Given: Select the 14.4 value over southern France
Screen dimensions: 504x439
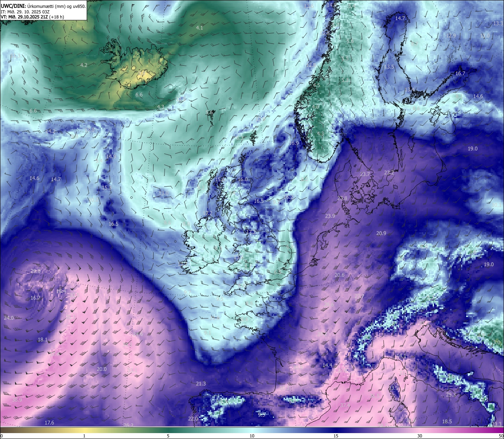Looking at the screenshot, I should [327, 365].
